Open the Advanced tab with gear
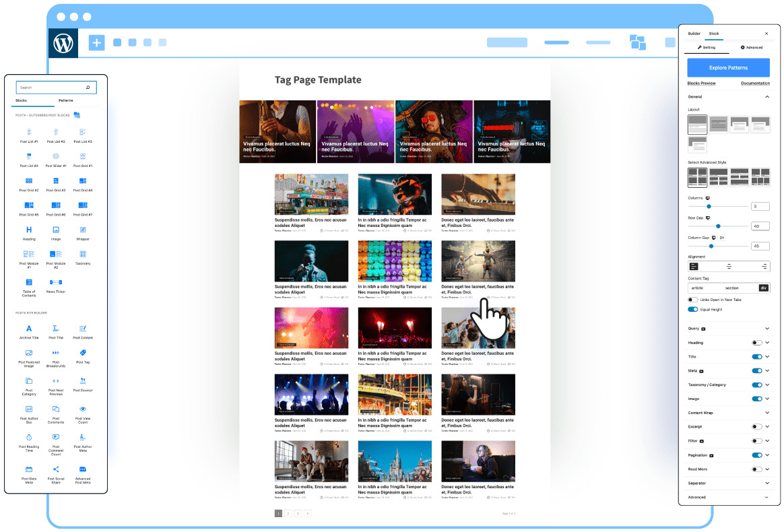This screenshot has width=784, height=532. (x=752, y=48)
